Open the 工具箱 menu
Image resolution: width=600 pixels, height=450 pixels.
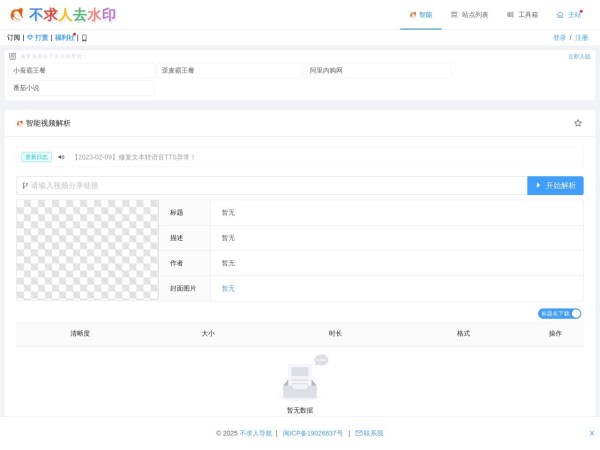coord(522,15)
